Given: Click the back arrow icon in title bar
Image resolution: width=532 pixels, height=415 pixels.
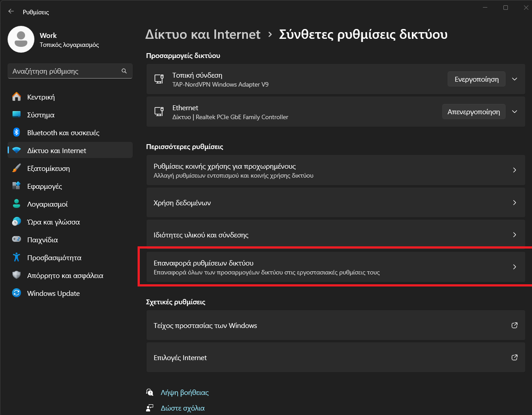Looking at the screenshot, I should coord(11,11).
